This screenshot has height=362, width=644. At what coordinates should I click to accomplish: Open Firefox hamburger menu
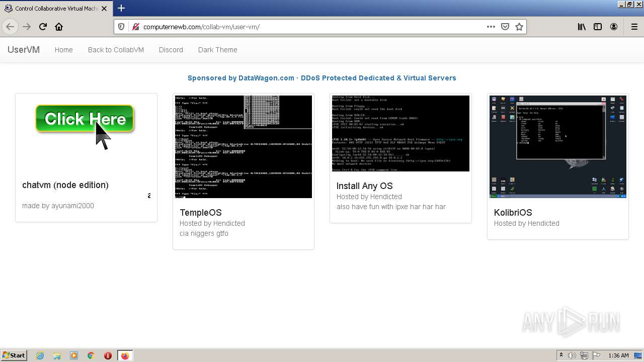(x=634, y=27)
